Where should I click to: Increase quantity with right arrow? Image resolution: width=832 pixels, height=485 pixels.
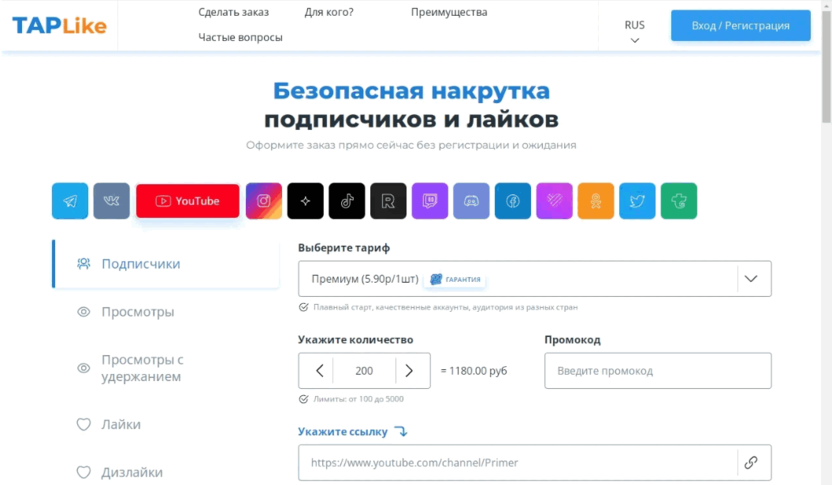coord(409,371)
